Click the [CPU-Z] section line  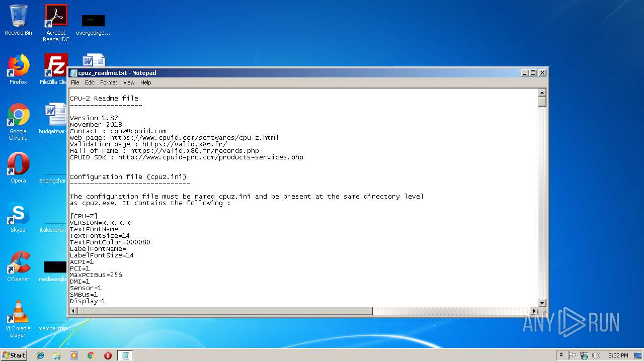pos(84,216)
